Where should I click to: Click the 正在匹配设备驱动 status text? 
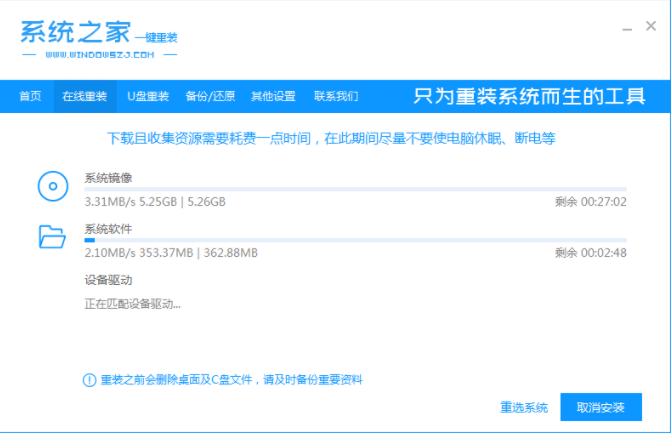[133, 303]
